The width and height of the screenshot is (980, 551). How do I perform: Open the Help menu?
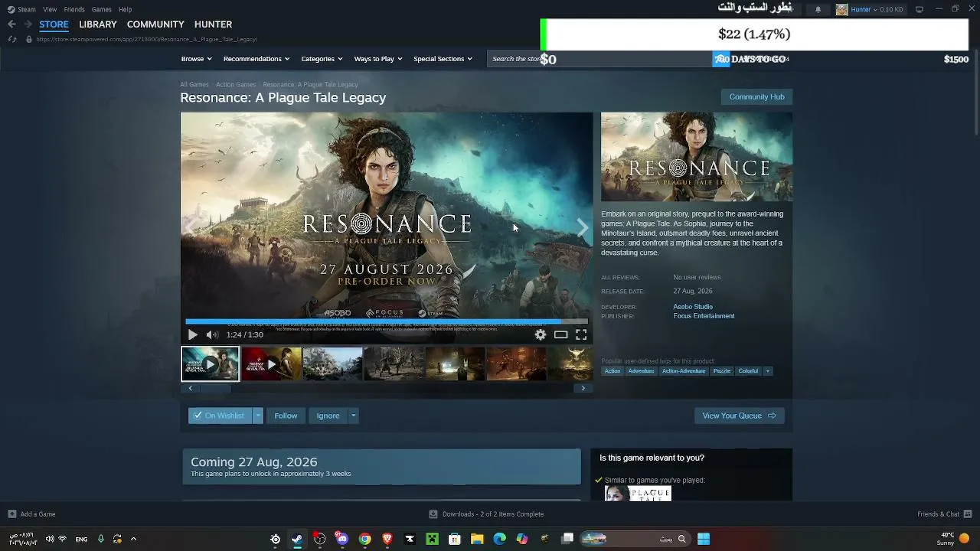tap(126, 9)
